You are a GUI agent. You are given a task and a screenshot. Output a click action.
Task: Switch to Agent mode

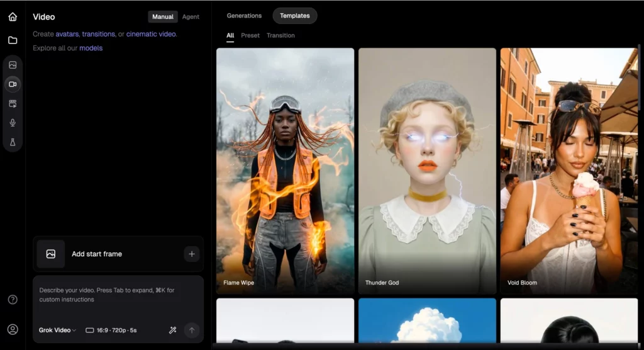[191, 17]
